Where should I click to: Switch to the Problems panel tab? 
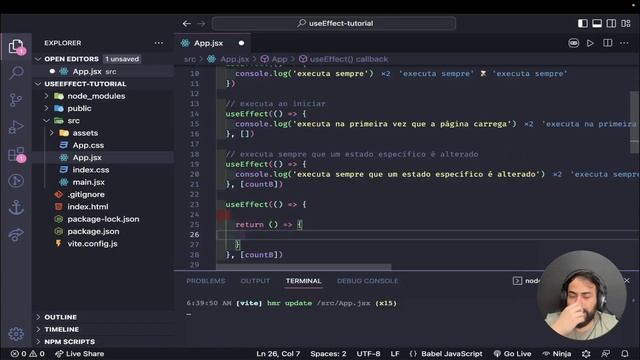206,281
